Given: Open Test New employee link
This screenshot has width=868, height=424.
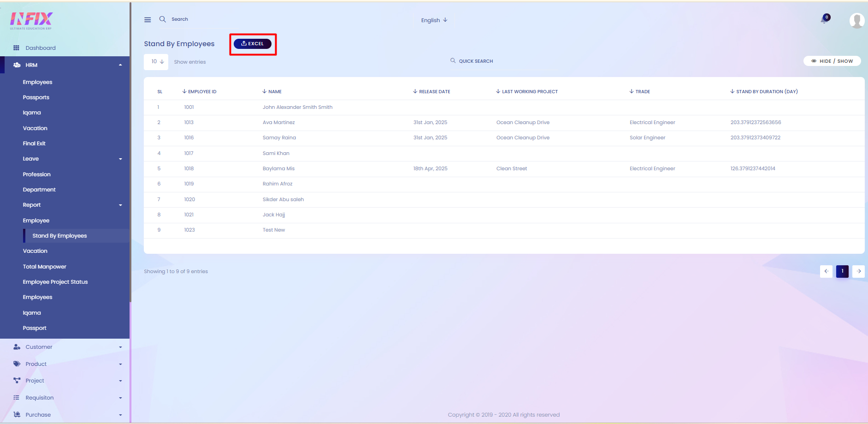Looking at the screenshot, I should pos(274,230).
